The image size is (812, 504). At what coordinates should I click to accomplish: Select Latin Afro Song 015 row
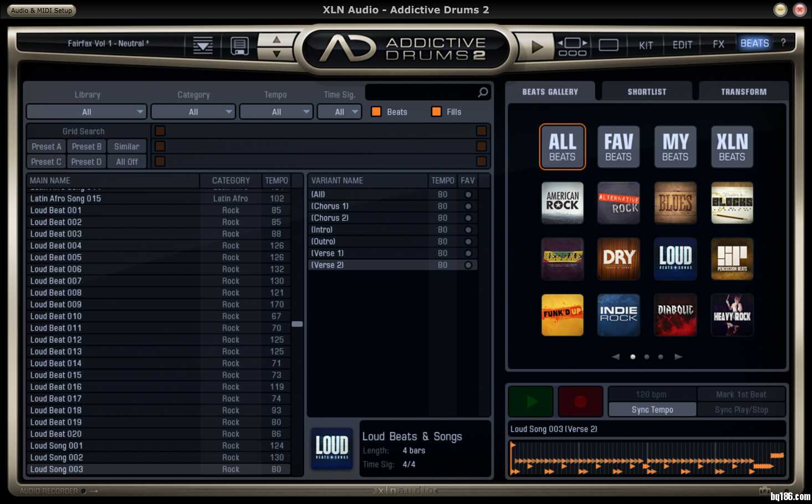click(x=159, y=198)
